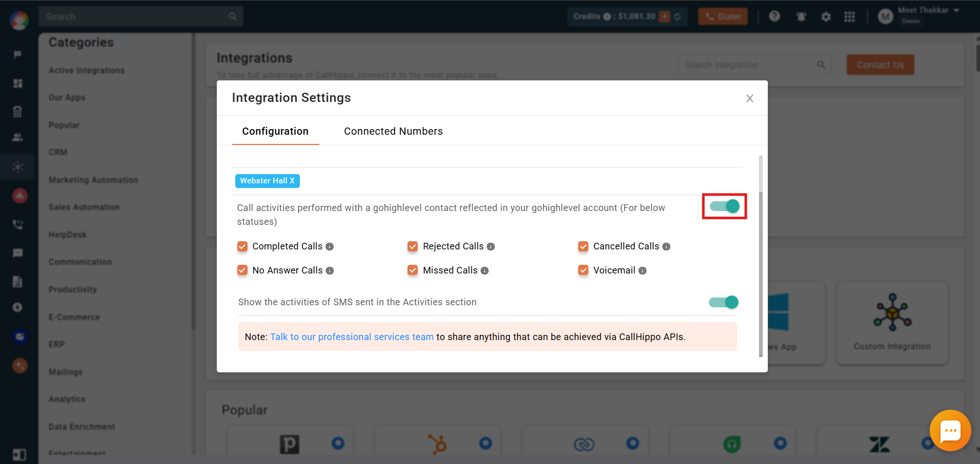Click the Custom Integration network icon
Screen dimensions: 980x464
892,312
